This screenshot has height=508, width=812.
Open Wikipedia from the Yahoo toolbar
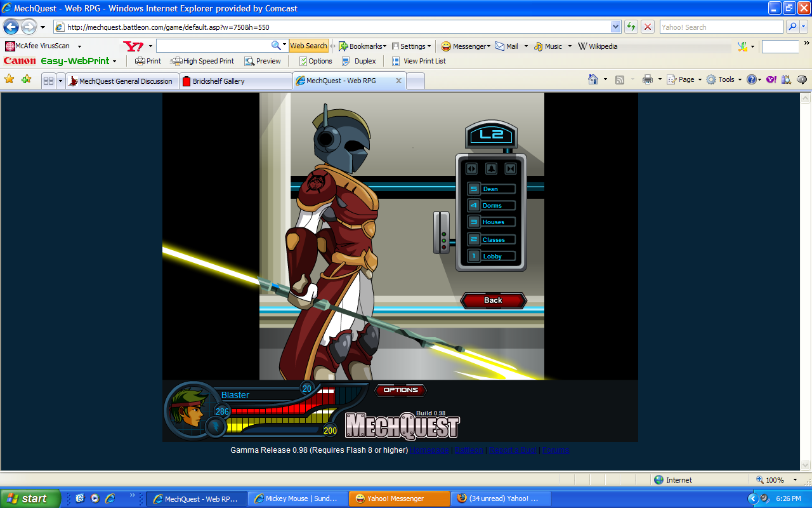[598, 46]
